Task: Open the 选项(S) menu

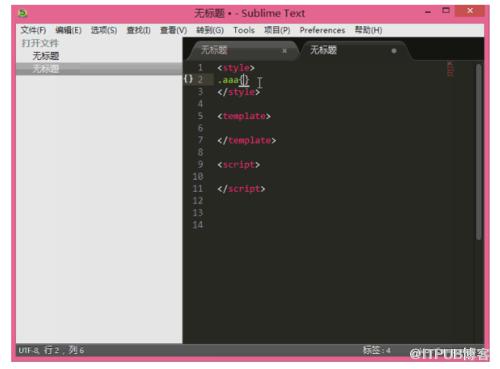Action: 104,30
